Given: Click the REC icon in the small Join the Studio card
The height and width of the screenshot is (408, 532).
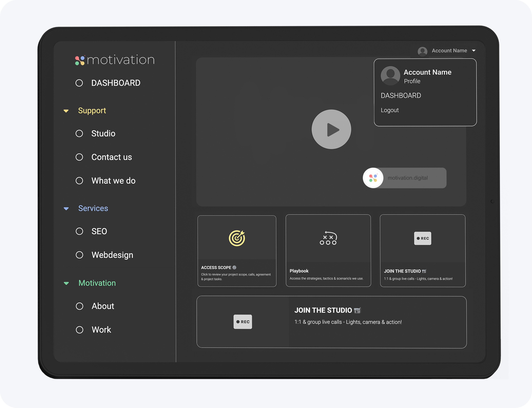Looking at the screenshot, I should pos(423,238).
